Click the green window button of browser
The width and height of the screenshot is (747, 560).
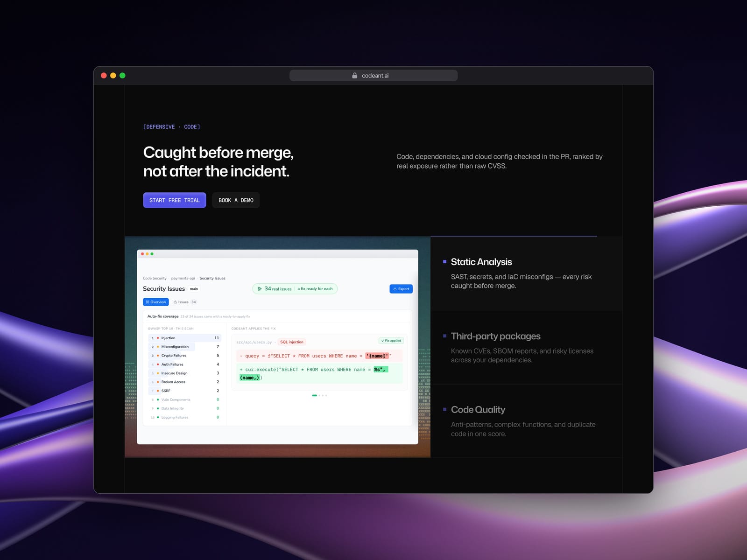[x=122, y=76]
